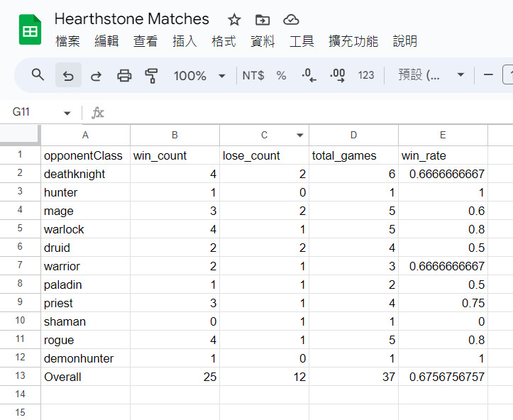Select the shaman cell
Viewport: 513px width, 420px height.
pos(85,321)
